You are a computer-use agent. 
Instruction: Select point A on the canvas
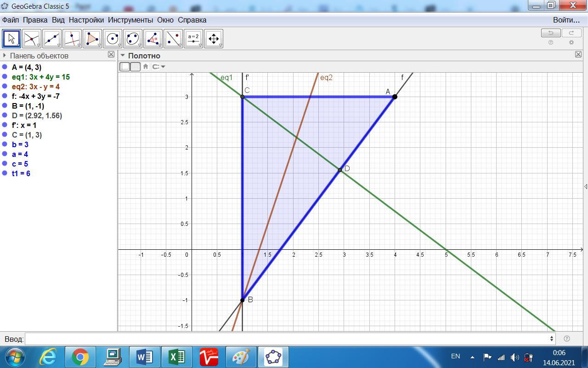click(395, 97)
